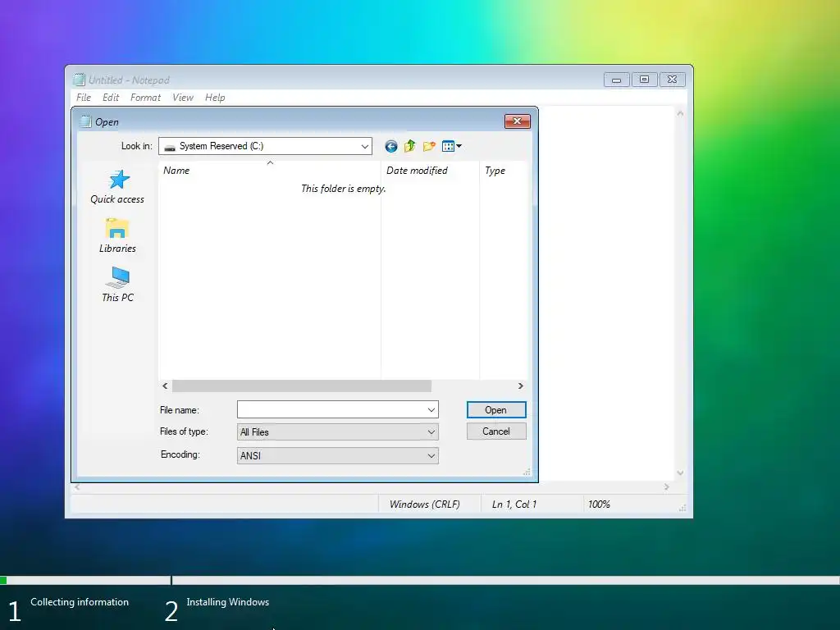
Task: Open the Files of type dropdown
Action: point(431,431)
